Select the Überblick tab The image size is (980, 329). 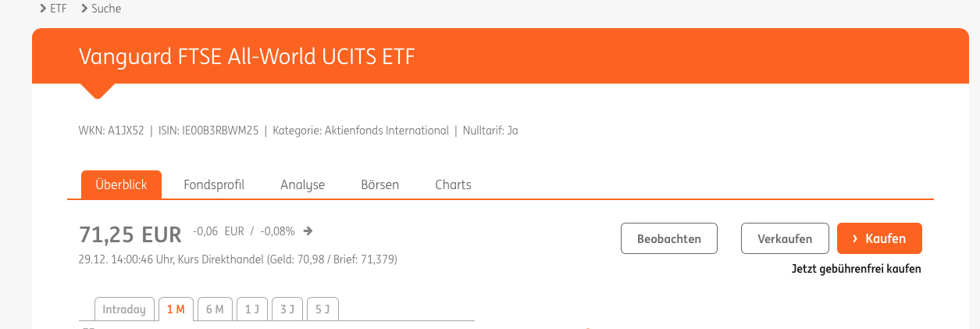(121, 185)
